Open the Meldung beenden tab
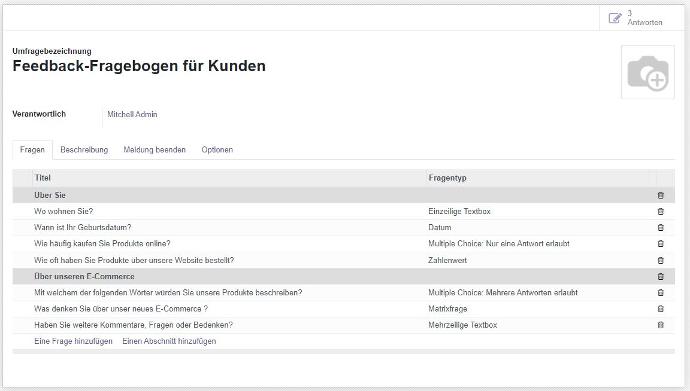Image resolution: width=690 pixels, height=391 pixels. (x=154, y=150)
